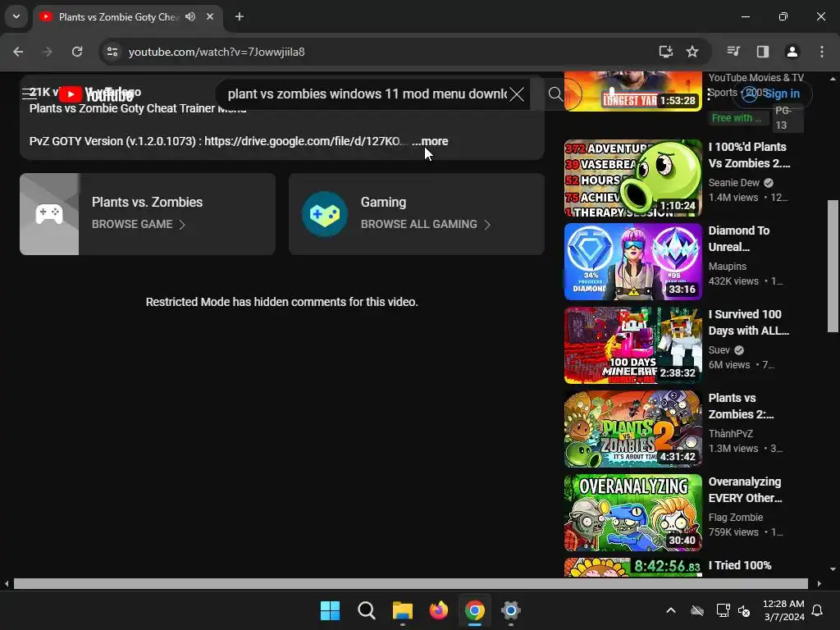Viewport: 840px width, 630px height.
Task: Sign in to YouTube
Action: click(x=772, y=94)
